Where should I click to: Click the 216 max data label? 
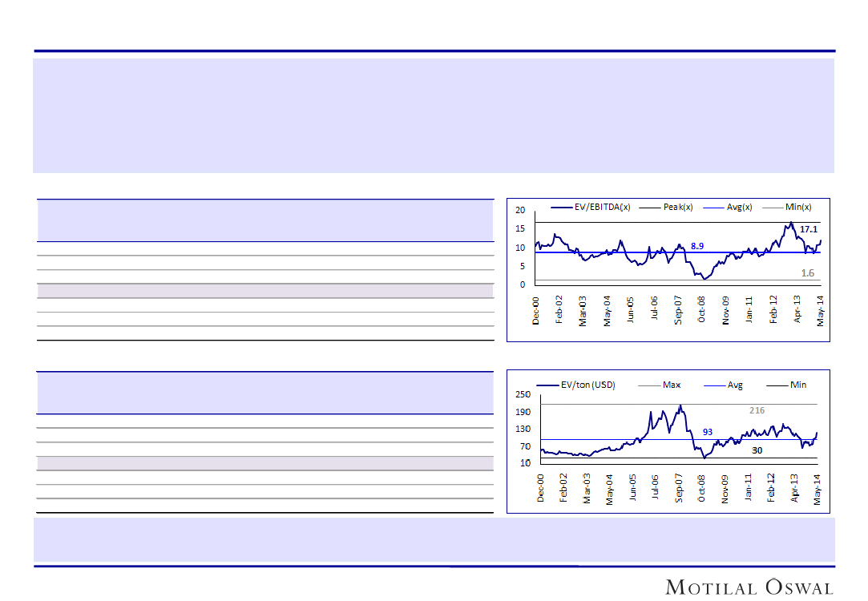757,410
